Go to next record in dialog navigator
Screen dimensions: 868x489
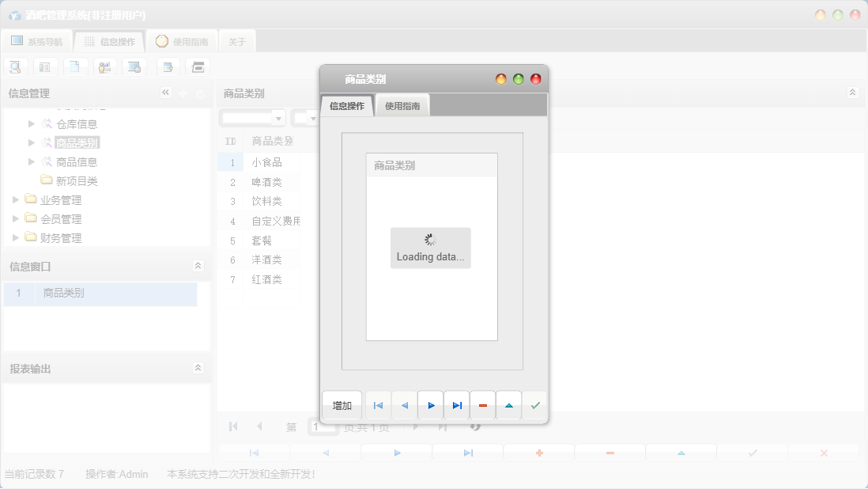(x=431, y=405)
